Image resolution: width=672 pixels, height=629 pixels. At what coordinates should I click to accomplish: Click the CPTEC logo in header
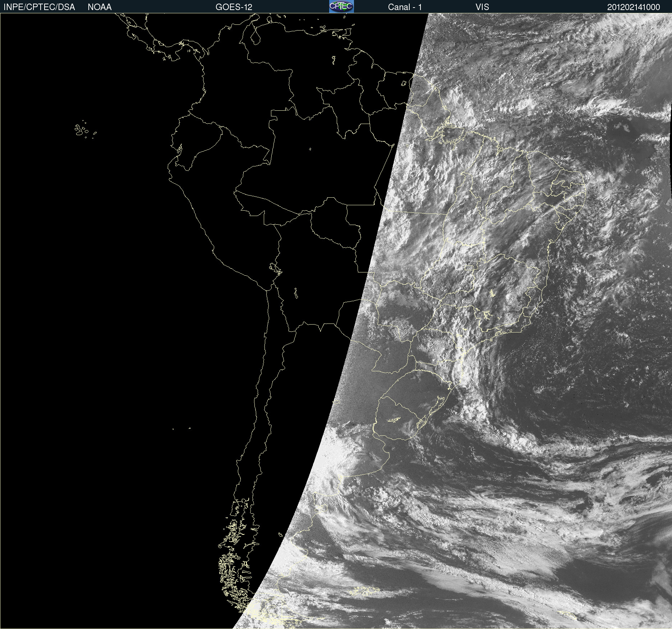pos(341,6)
